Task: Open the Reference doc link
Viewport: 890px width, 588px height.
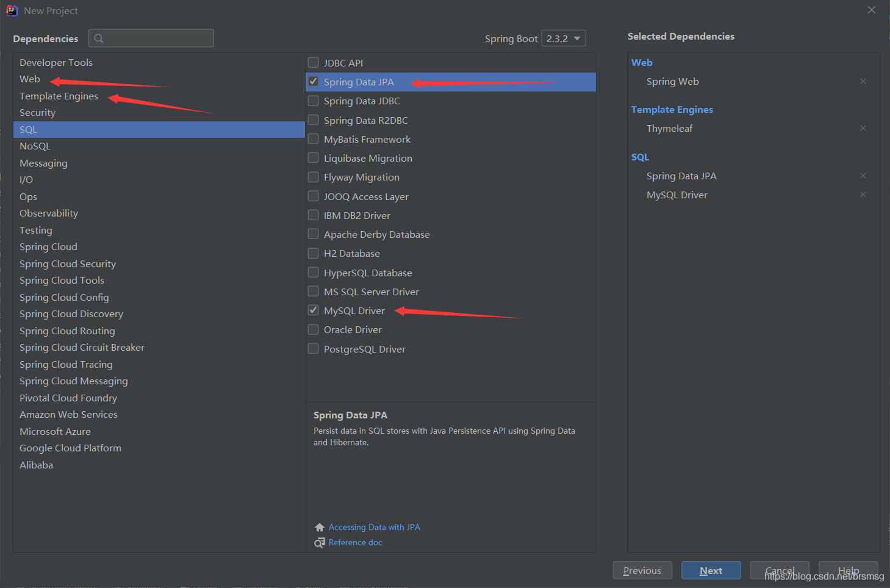Action: pyautogui.click(x=355, y=543)
